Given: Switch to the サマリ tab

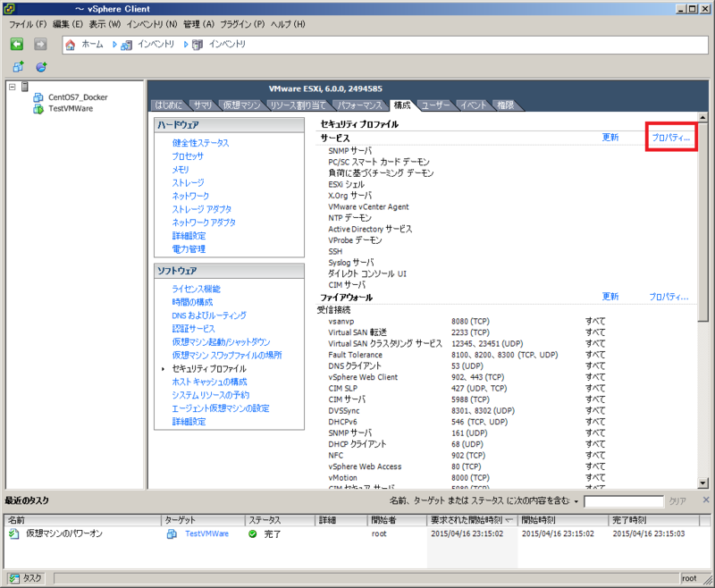Looking at the screenshot, I should pyautogui.click(x=203, y=105).
